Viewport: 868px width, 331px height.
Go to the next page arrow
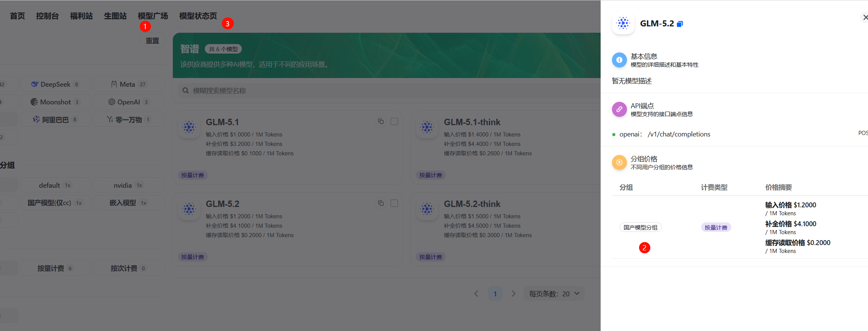coord(514,294)
